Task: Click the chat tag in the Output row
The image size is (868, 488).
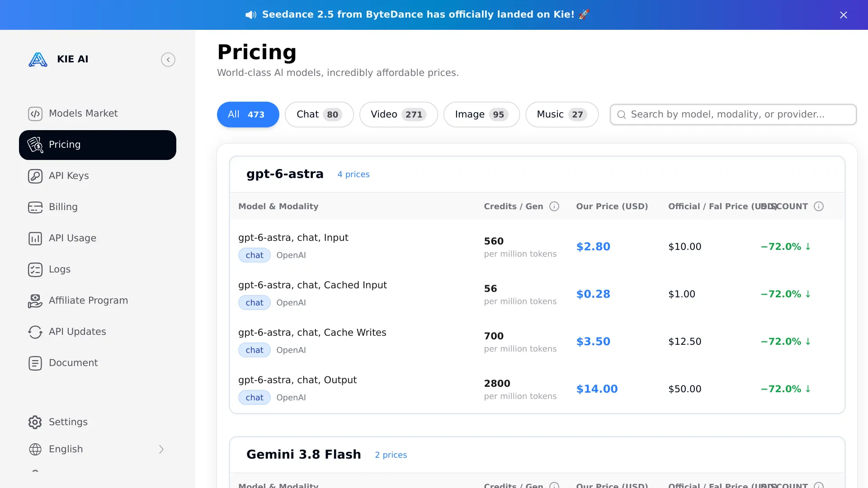Action: click(255, 398)
